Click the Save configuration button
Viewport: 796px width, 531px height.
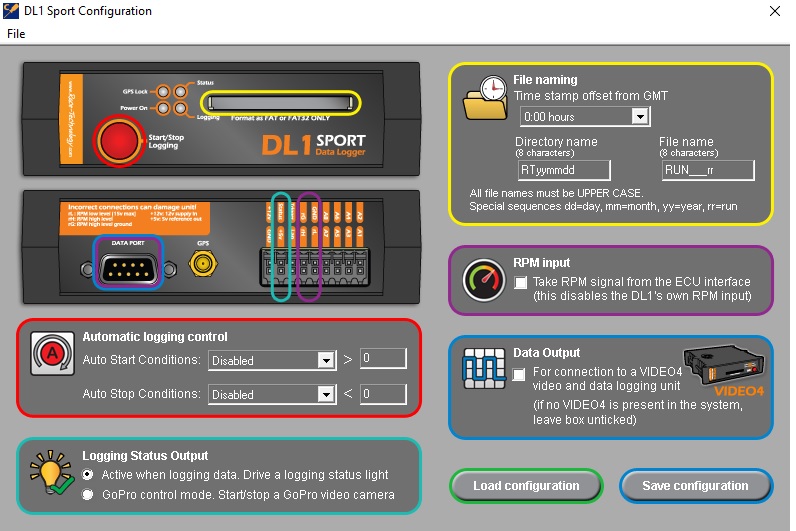[697, 486]
